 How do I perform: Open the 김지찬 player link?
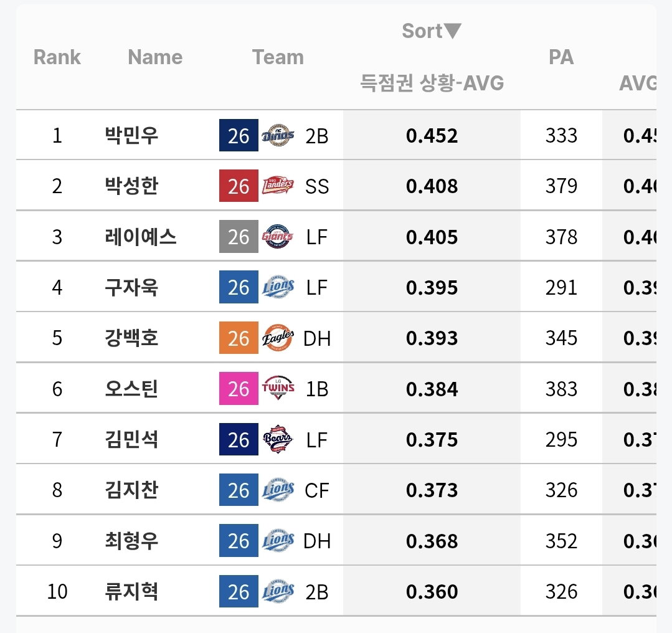click(131, 490)
